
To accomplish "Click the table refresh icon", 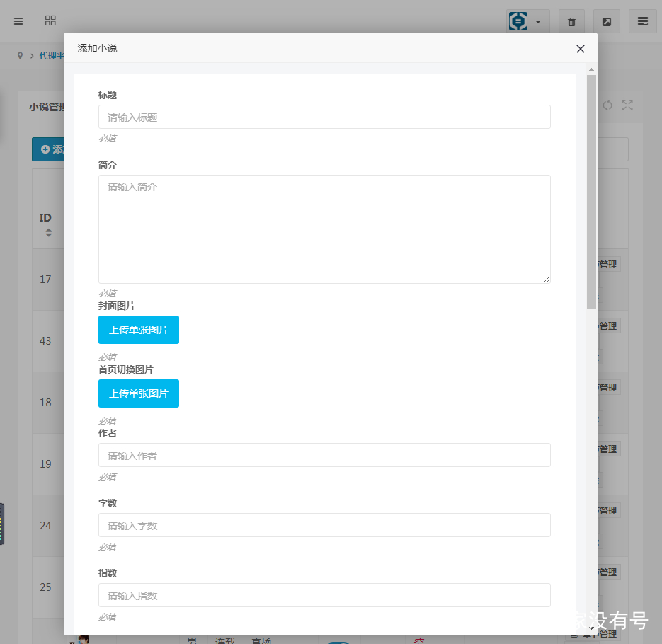I will click(x=607, y=105).
